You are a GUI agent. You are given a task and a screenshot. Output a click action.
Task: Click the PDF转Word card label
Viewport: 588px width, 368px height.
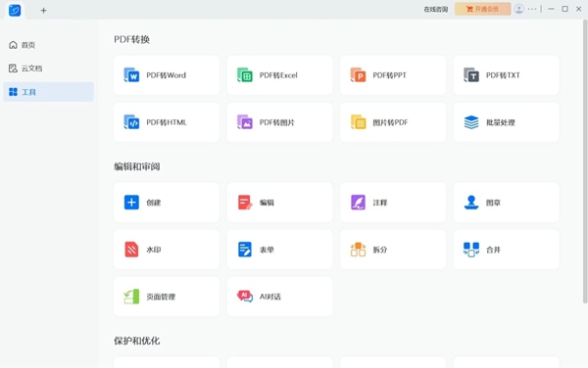click(167, 75)
